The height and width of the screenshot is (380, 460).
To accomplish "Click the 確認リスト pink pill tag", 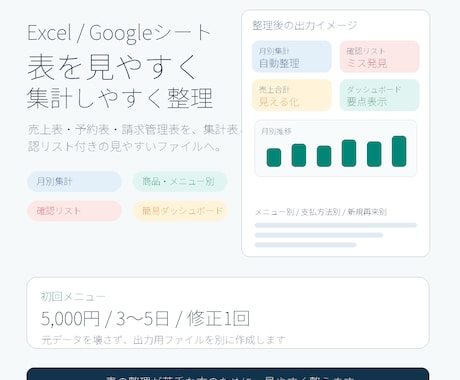I will click(74, 211).
